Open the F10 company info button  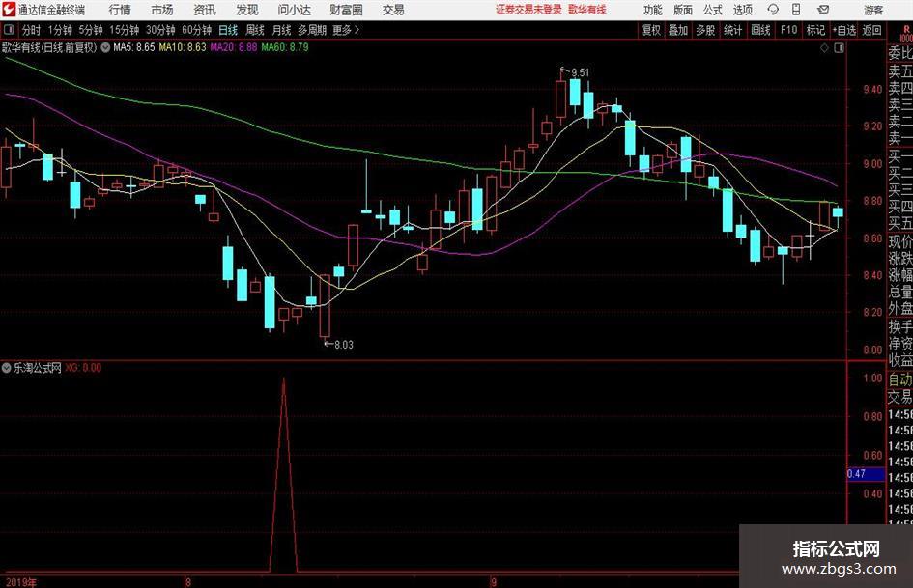pyautogui.click(x=788, y=30)
